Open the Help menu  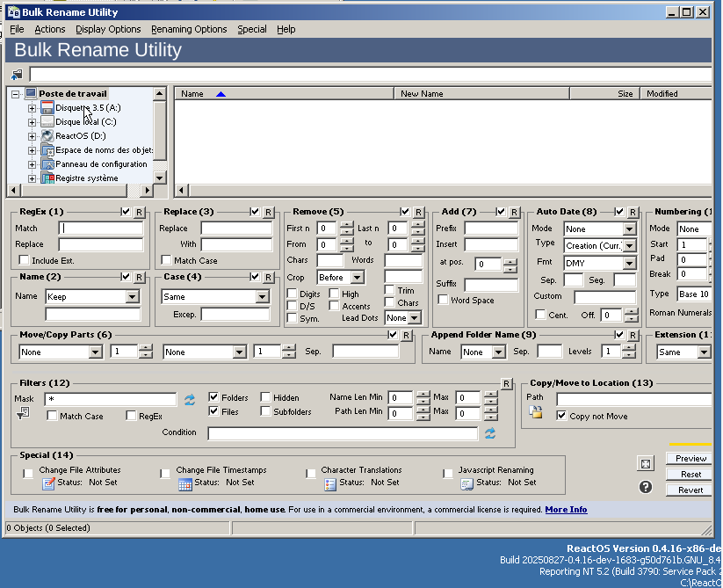coord(286,29)
